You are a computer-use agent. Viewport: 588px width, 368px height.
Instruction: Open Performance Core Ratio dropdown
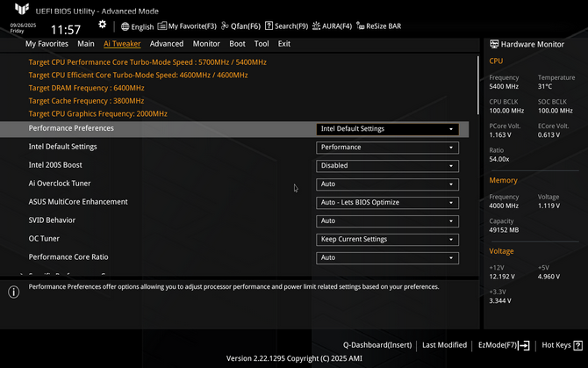(387, 257)
